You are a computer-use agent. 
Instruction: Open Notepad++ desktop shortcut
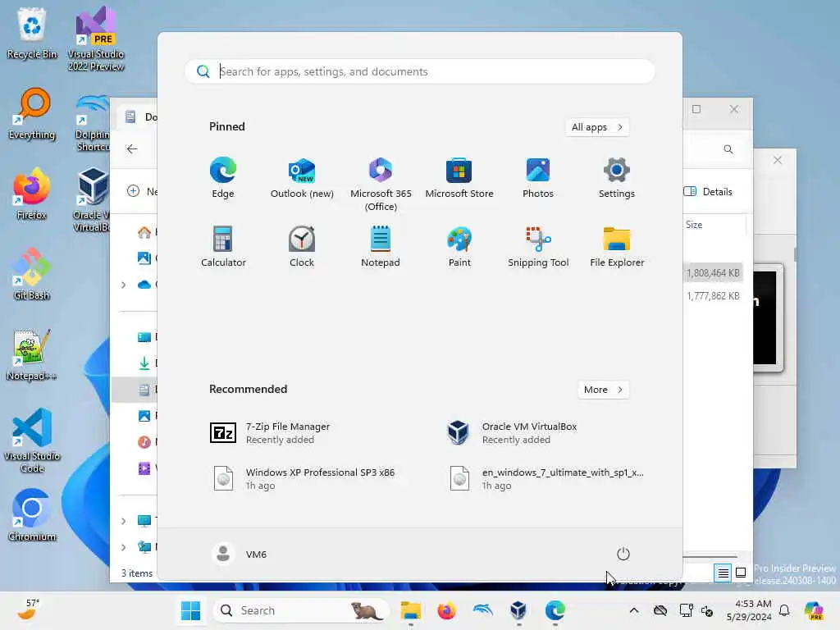click(x=32, y=354)
